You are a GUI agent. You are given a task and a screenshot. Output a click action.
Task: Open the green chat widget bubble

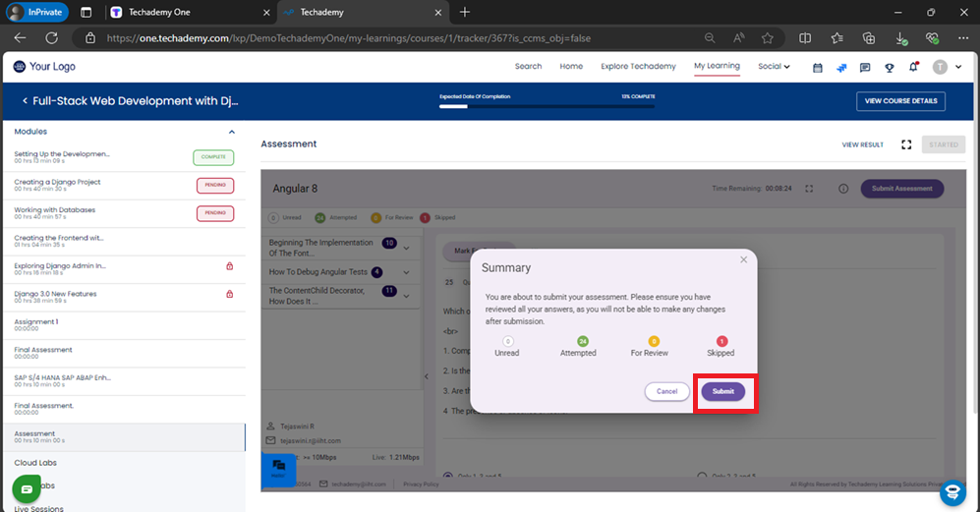(27, 488)
